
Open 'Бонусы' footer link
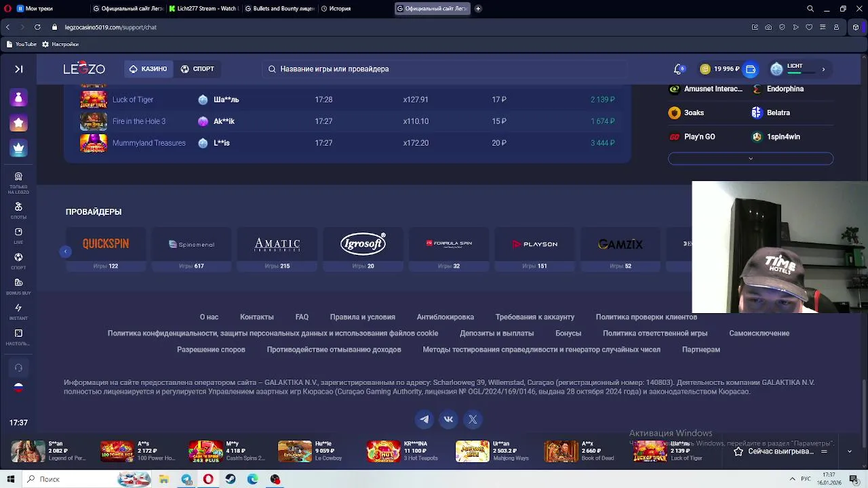[x=568, y=333]
